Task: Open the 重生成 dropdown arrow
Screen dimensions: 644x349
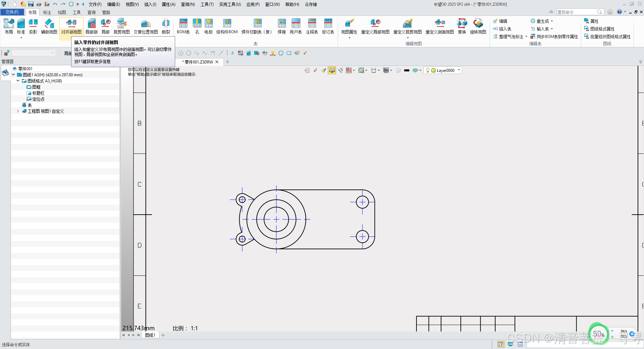Action: tap(552, 21)
